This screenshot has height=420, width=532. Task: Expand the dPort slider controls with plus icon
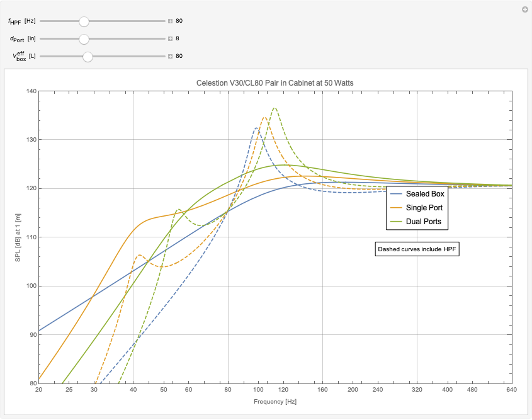(171, 38)
